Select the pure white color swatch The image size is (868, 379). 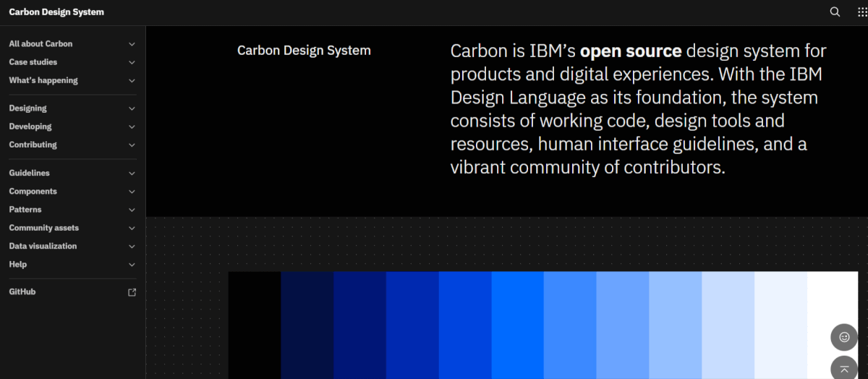833,325
